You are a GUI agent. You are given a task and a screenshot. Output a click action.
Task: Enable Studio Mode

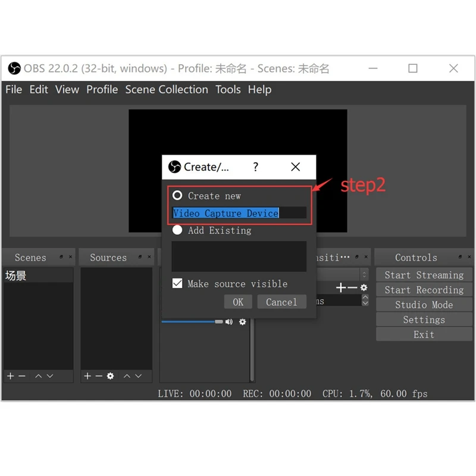pos(424,305)
